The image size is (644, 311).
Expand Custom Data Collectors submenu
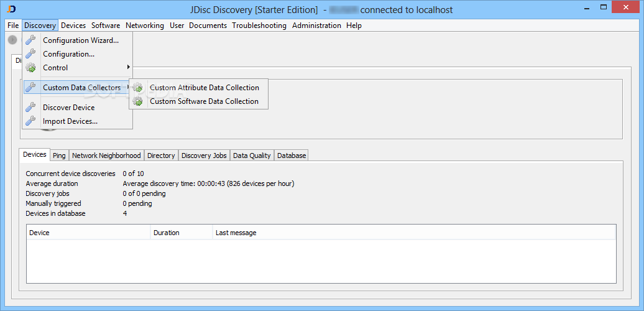[x=78, y=88]
